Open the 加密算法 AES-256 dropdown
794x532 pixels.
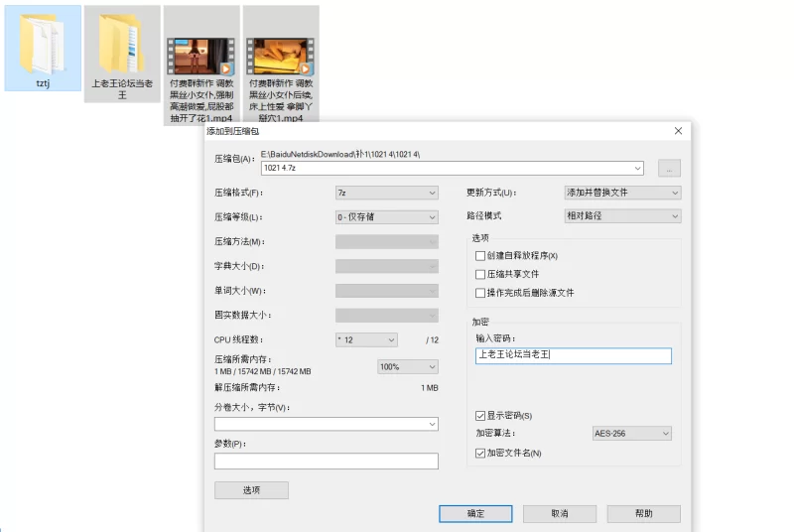[631, 434]
